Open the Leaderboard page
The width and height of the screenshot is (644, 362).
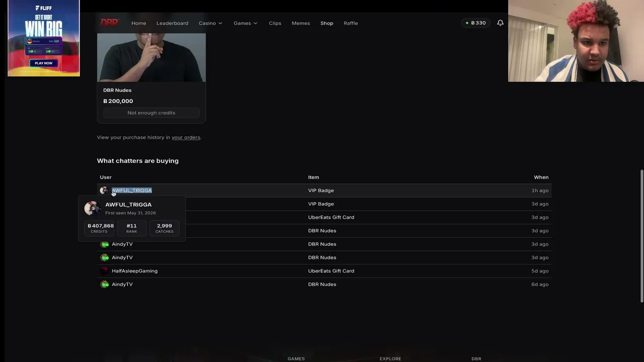pyautogui.click(x=172, y=23)
